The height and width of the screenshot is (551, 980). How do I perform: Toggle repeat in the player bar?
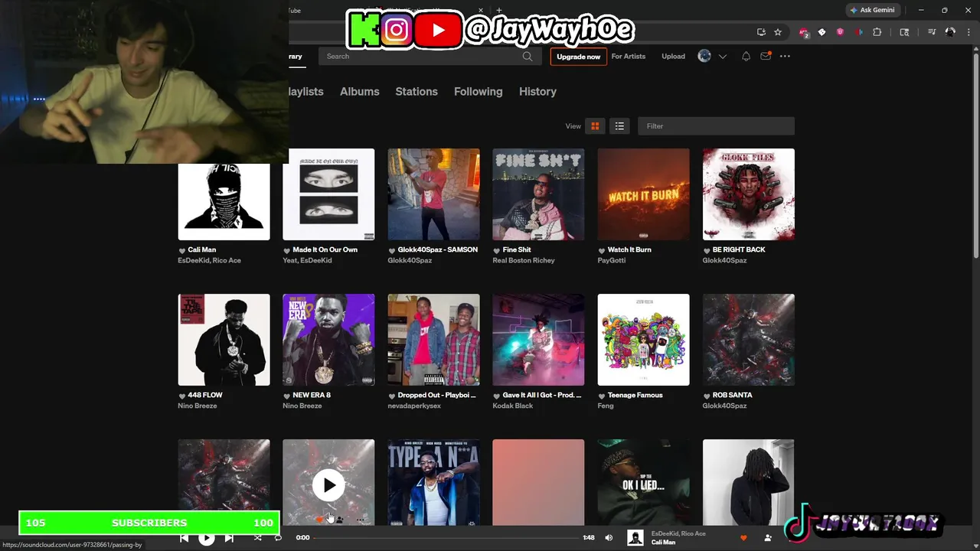[x=278, y=538]
